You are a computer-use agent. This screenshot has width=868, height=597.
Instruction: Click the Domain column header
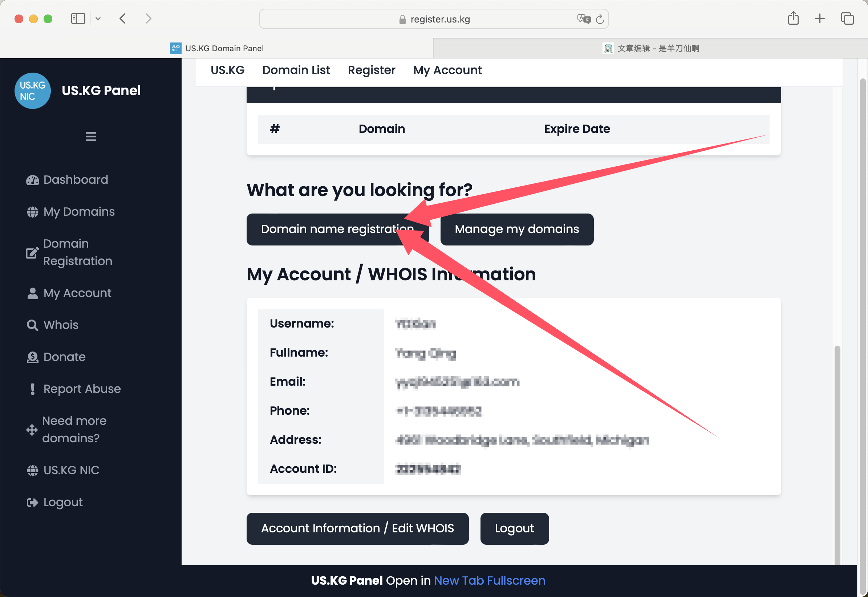point(382,129)
